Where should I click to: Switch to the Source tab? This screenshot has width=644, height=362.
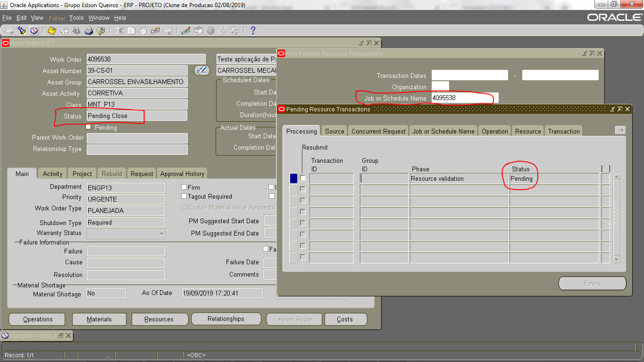[334, 131]
